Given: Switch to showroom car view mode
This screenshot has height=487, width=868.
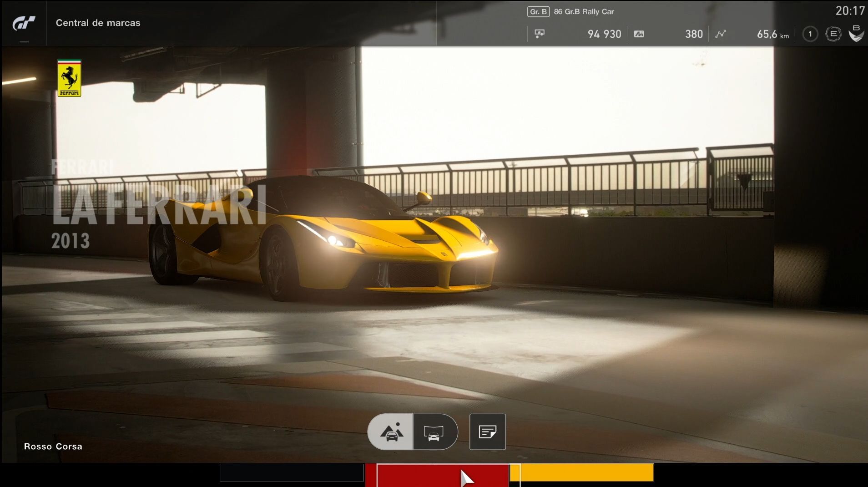Looking at the screenshot, I should [x=434, y=431].
